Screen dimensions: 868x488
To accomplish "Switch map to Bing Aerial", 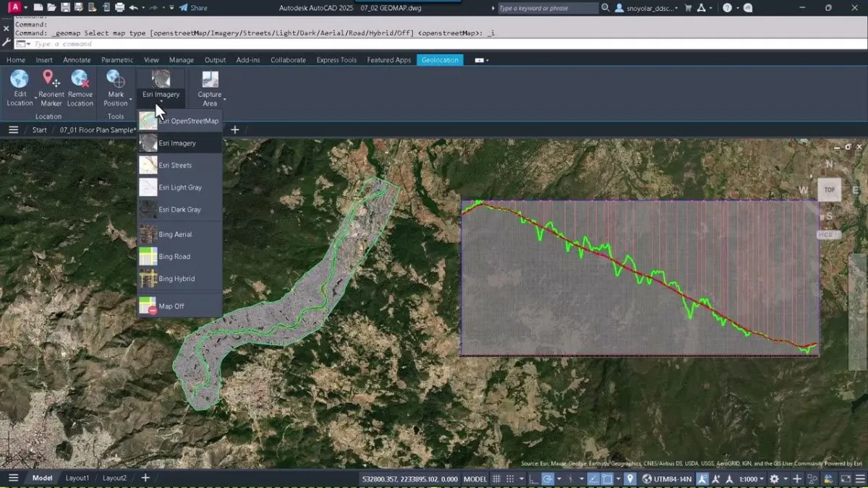I will point(179,234).
